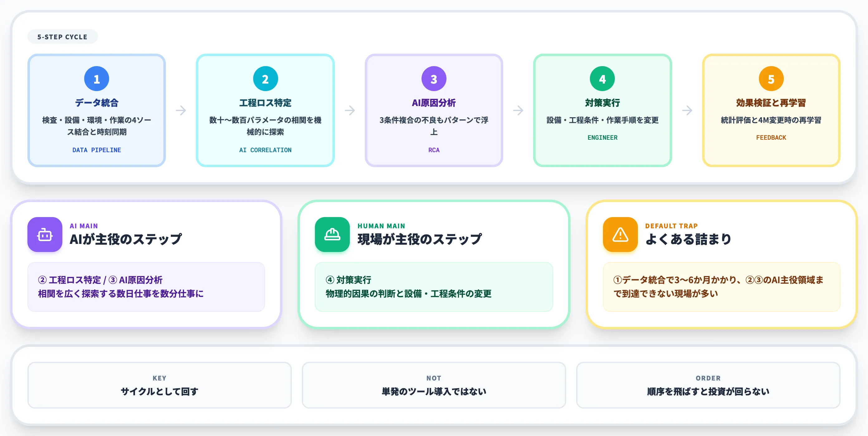The width and height of the screenshot is (868, 436).
Task: Click the heading 現場が主役のステップ
Action: point(420,239)
